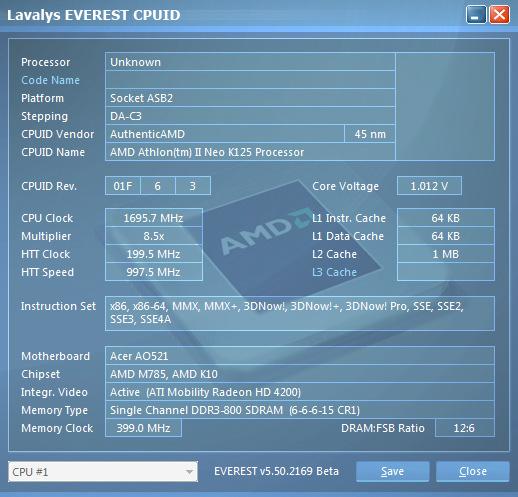Screen dimensions: 518x497
Task: Click the 'DRAM:FSB Ratio' label
Action: [383, 428]
